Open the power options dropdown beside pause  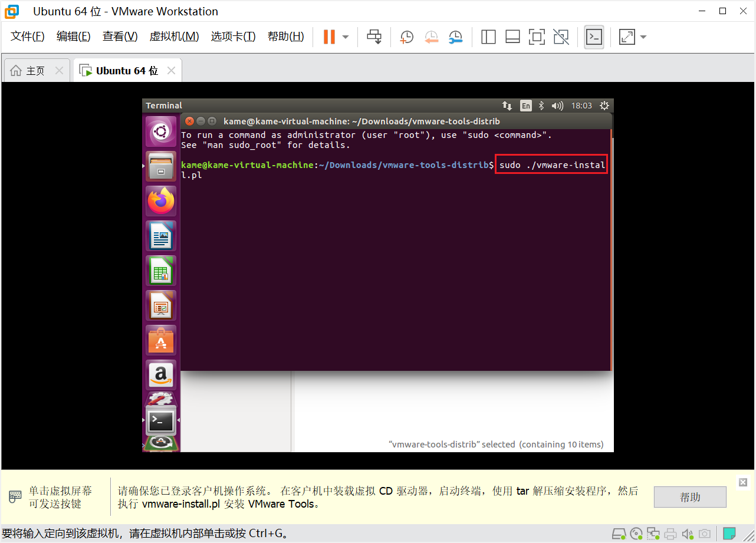pos(346,37)
